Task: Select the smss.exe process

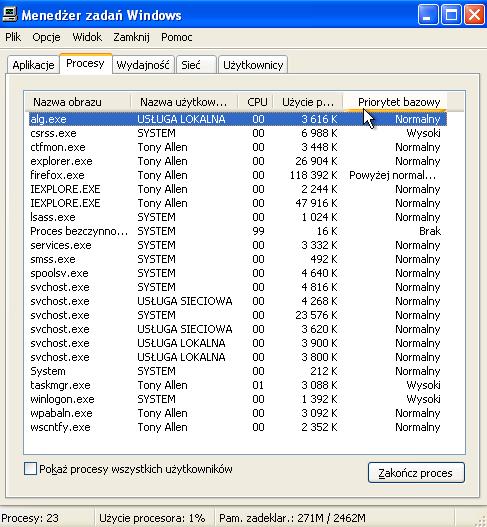Action: 238,259
